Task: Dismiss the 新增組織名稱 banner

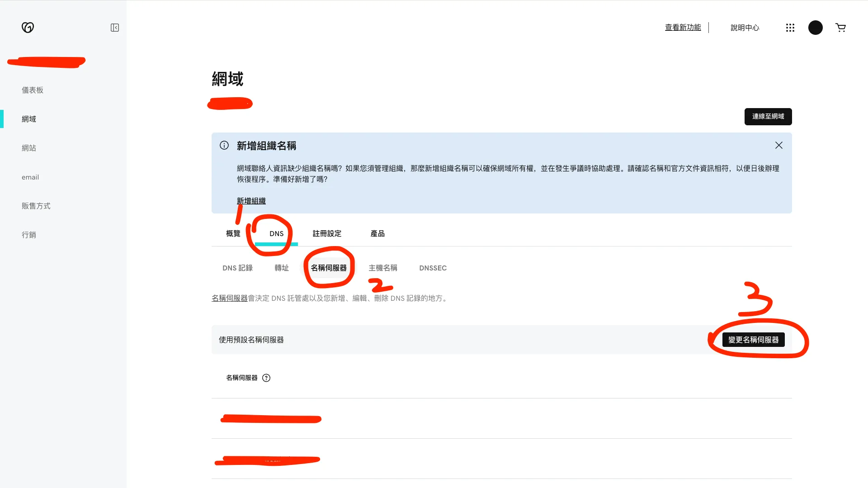Action: pyautogui.click(x=778, y=145)
